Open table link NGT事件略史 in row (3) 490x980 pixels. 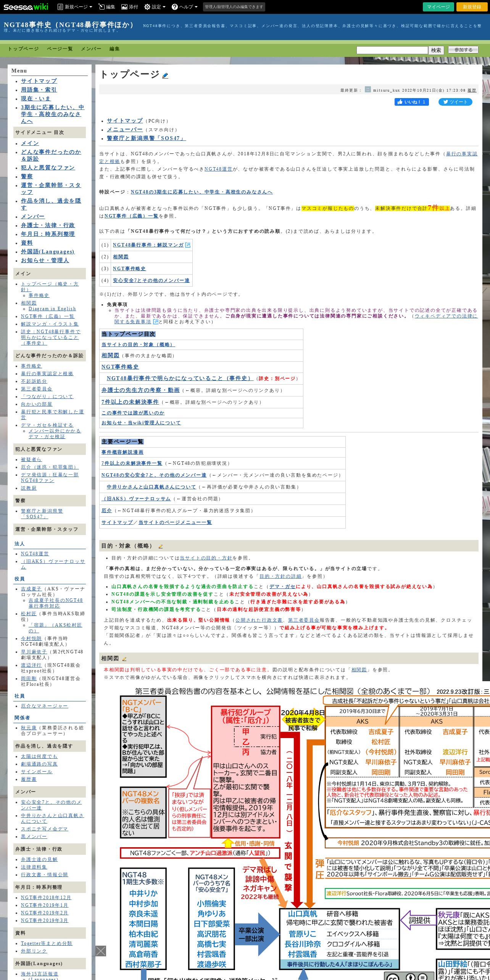click(x=129, y=269)
